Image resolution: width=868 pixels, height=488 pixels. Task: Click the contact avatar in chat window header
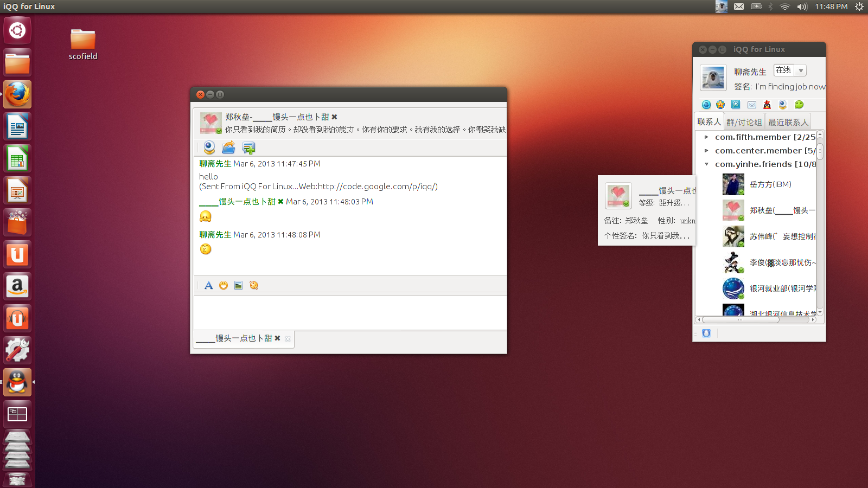point(210,123)
